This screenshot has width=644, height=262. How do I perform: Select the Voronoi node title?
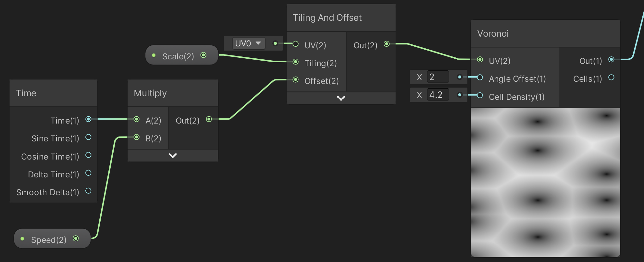pos(493,33)
